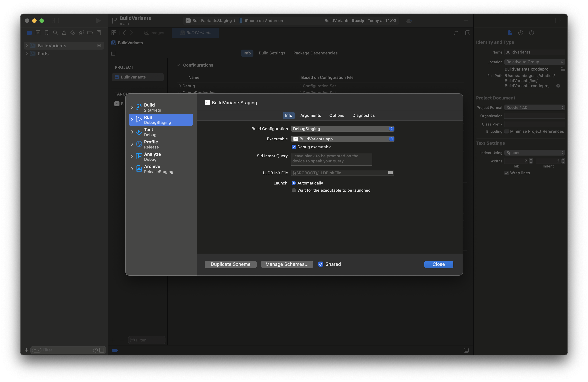Image resolution: width=588 pixels, height=382 pixels.
Task: Toggle the inspector panel icon at top right
Action: pyautogui.click(x=559, y=20)
